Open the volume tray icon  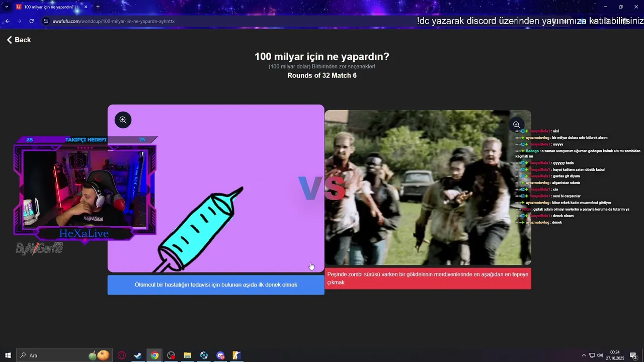(x=600, y=355)
